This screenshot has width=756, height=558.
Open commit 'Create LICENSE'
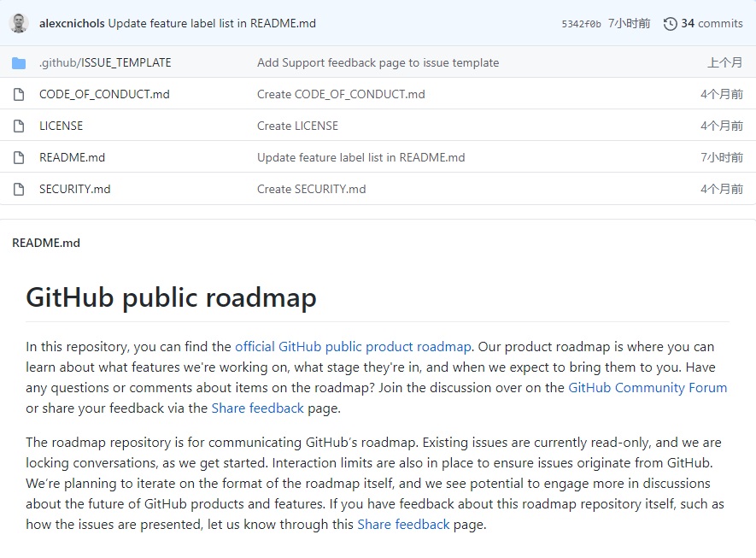(x=297, y=126)
